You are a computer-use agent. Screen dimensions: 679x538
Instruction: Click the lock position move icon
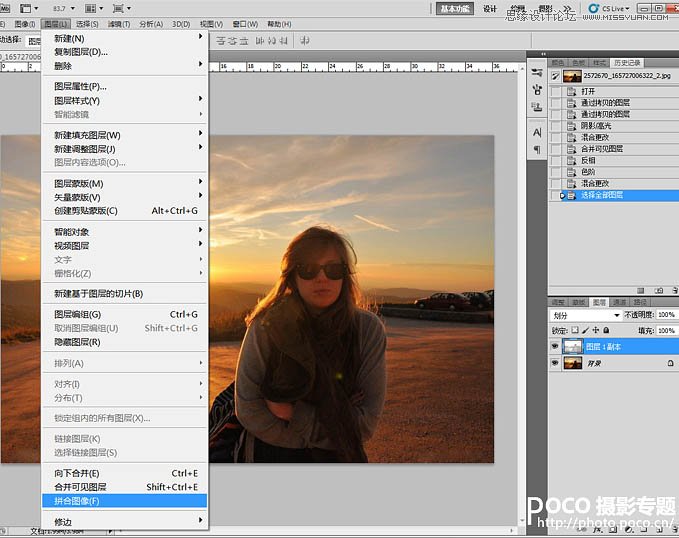(x=594, y=329)
